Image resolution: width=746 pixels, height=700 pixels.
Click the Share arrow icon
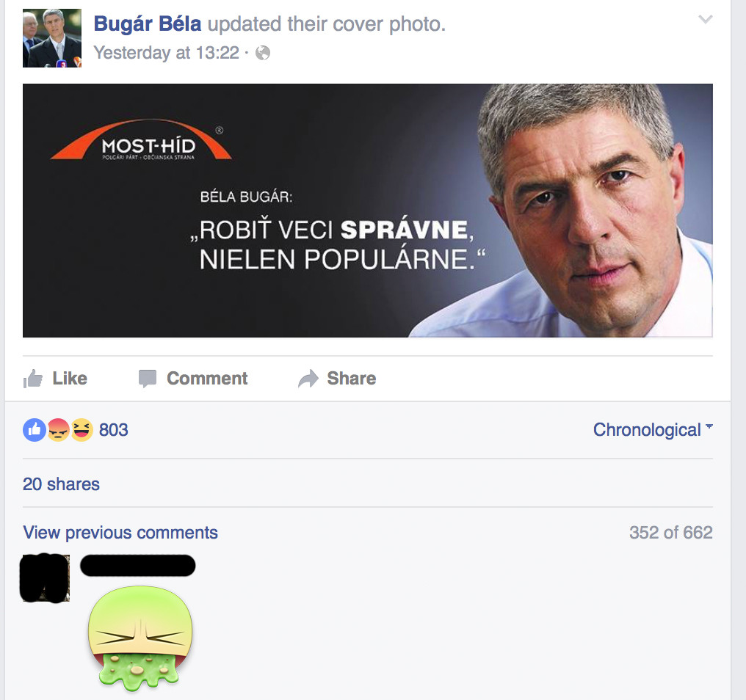308,379
